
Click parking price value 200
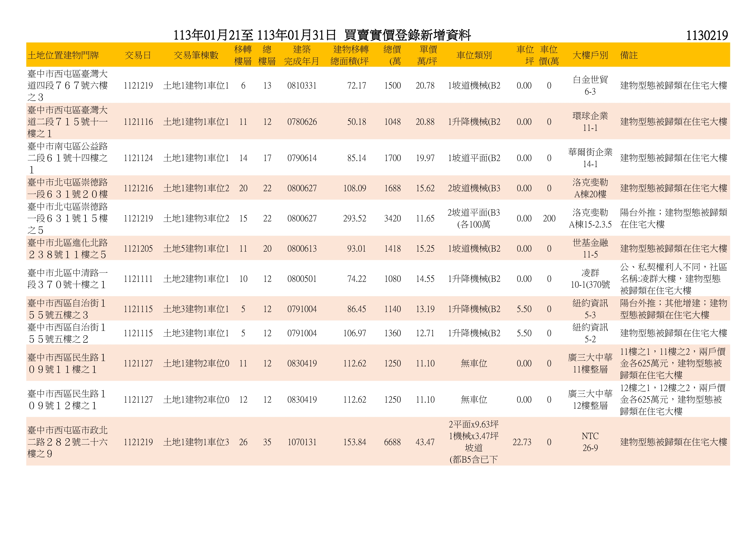click(x=549, y=218)
